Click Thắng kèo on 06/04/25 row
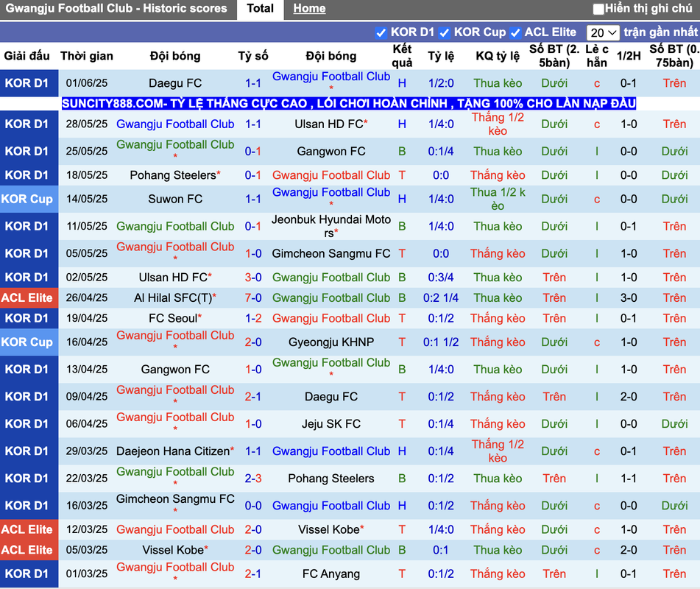Image resolution: width=700 pixels, height=589 pixels. [x=498, y=424]
